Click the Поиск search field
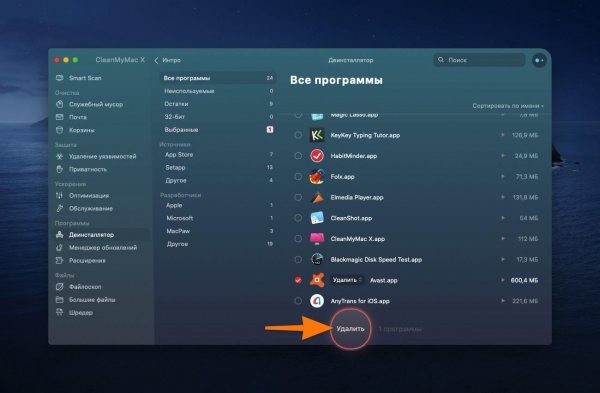The width and height of the screenshot is (600, 393). [479, 60]
